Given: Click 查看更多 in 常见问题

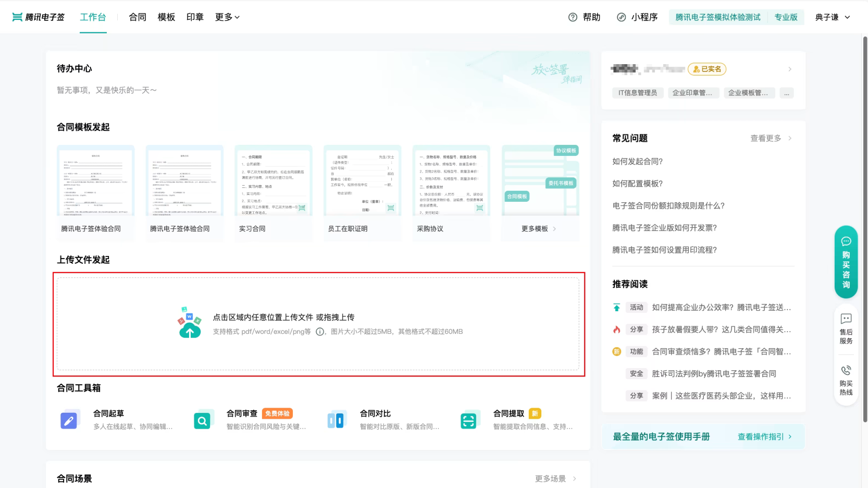Looking at the screenshot, I should [770, 138].
